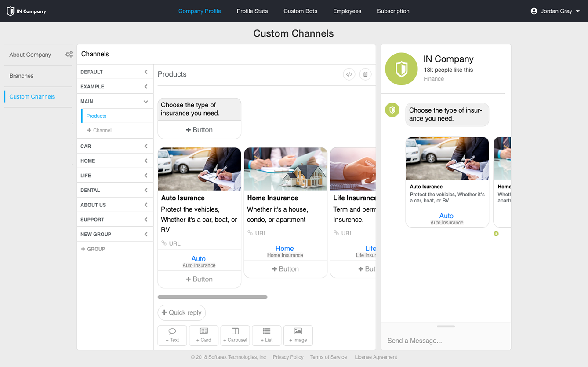Edit the Auto card description about vehicles

coord(199,220)
